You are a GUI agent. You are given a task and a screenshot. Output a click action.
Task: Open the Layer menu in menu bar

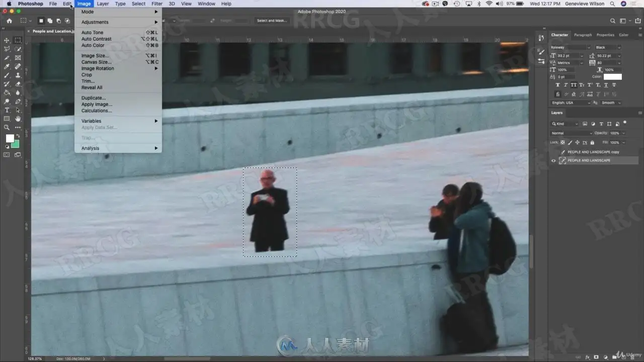tap(103, 4)
